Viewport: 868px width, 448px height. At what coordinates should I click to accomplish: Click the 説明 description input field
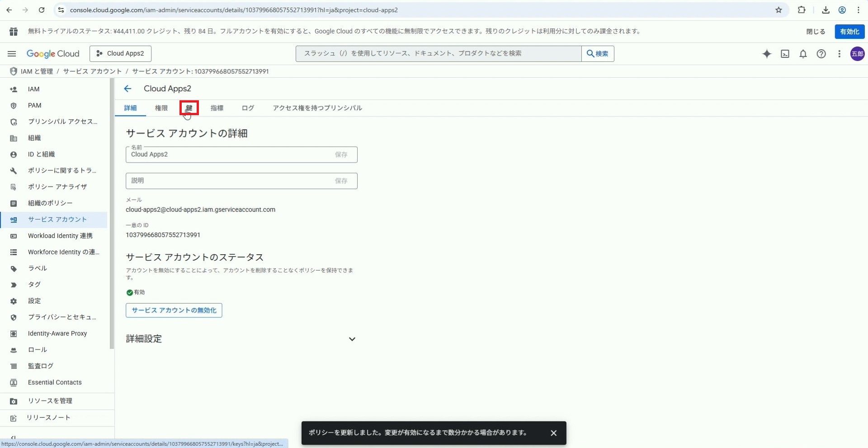click(x=228, y=181)
